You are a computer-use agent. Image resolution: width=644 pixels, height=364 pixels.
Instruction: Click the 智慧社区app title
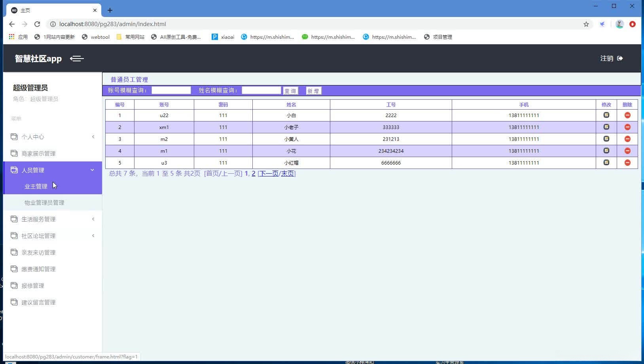coord(38,59)
